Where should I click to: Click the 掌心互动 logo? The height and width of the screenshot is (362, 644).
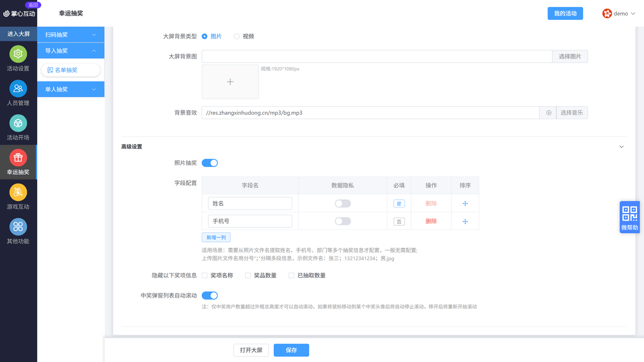(19, 13)
